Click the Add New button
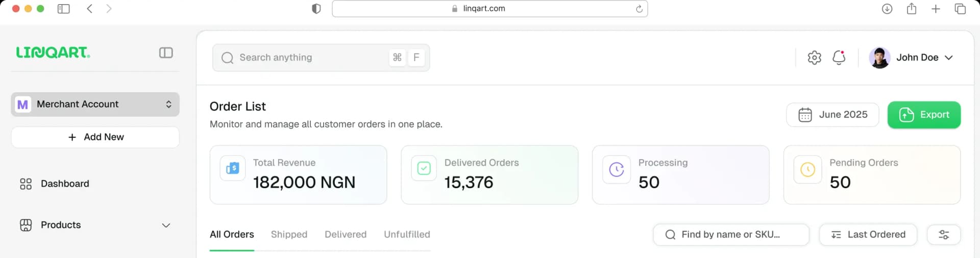This screenshot has height=258, width=980. 95,137
